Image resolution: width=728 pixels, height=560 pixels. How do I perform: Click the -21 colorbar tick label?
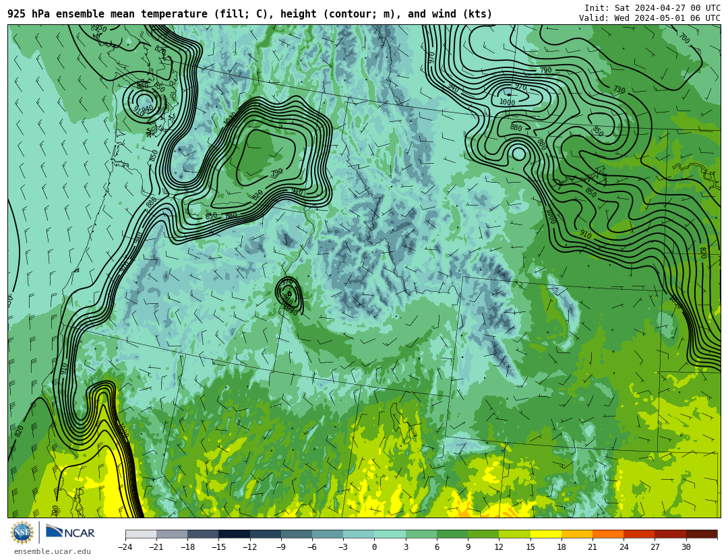coord(156,547)
